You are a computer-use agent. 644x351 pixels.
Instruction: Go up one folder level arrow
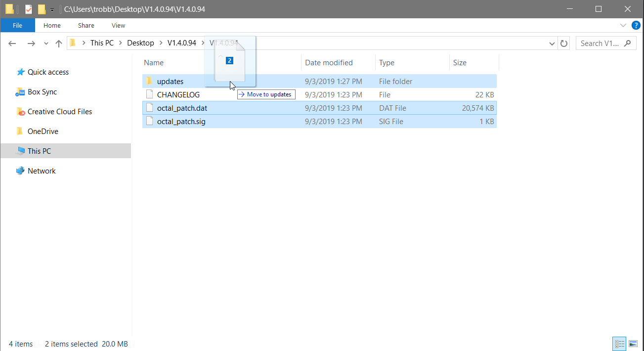pyautogui.click(x=59, y=44)
